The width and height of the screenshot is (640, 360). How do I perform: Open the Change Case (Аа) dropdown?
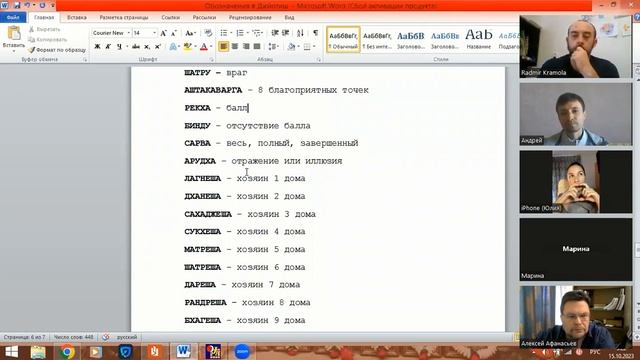pyautogui.click(x=190, y=33)
